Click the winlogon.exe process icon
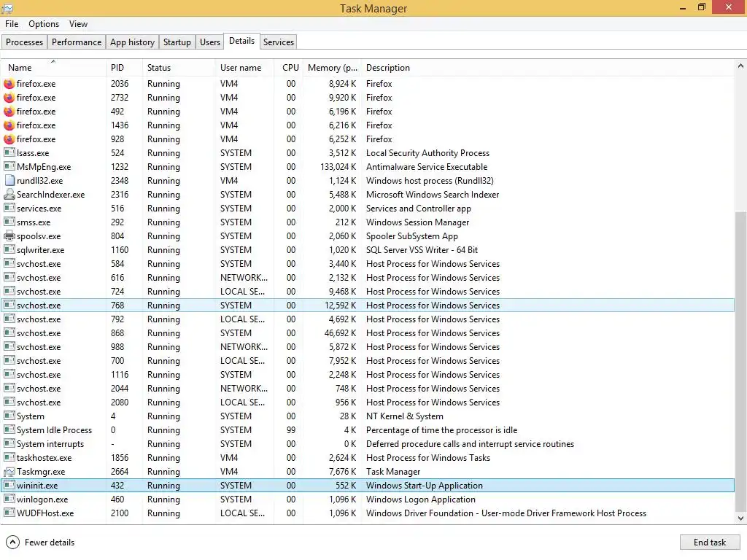This screenshot has height=560, width=747. tap(9, 499)
